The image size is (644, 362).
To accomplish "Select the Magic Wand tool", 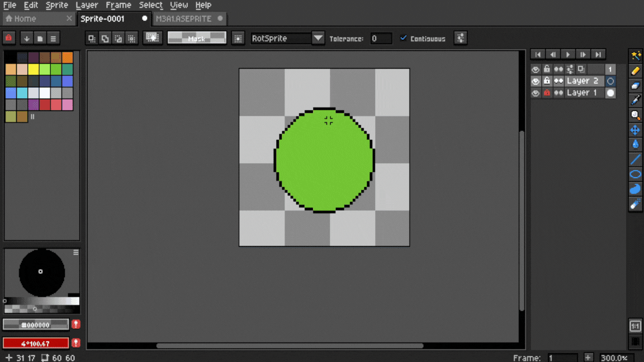I will pos(636,56).
